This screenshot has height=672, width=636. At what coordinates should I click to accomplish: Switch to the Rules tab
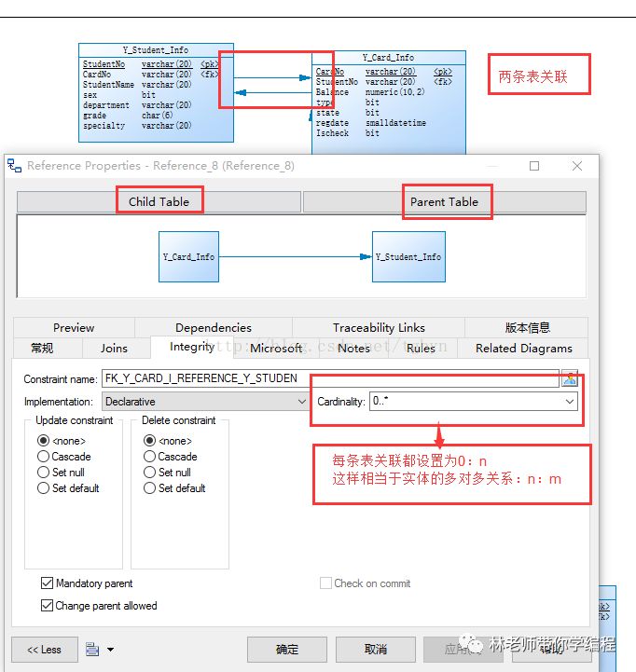(x=421, y=348)
